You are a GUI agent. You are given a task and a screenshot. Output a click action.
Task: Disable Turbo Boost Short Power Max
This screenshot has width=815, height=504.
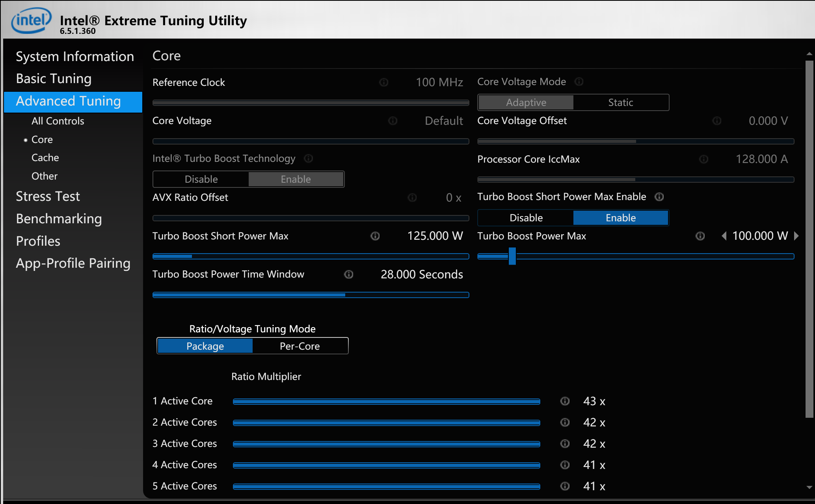[x=526, y=218]
